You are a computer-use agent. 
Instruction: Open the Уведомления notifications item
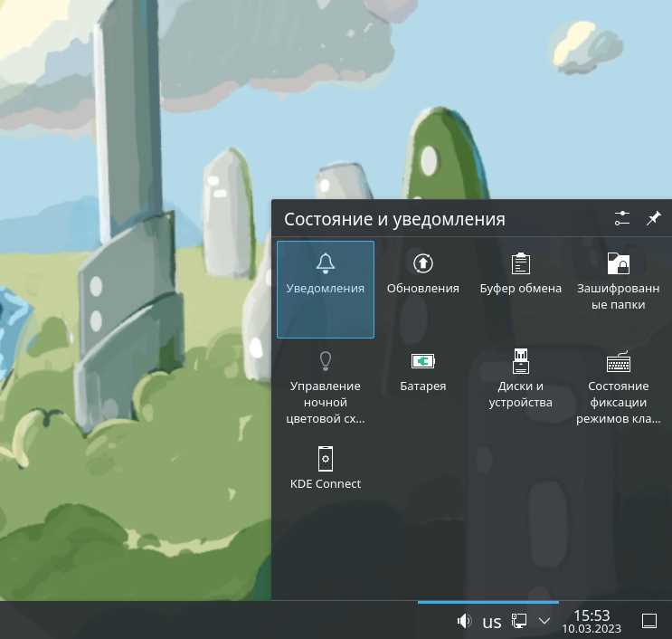tap(326, 290)
